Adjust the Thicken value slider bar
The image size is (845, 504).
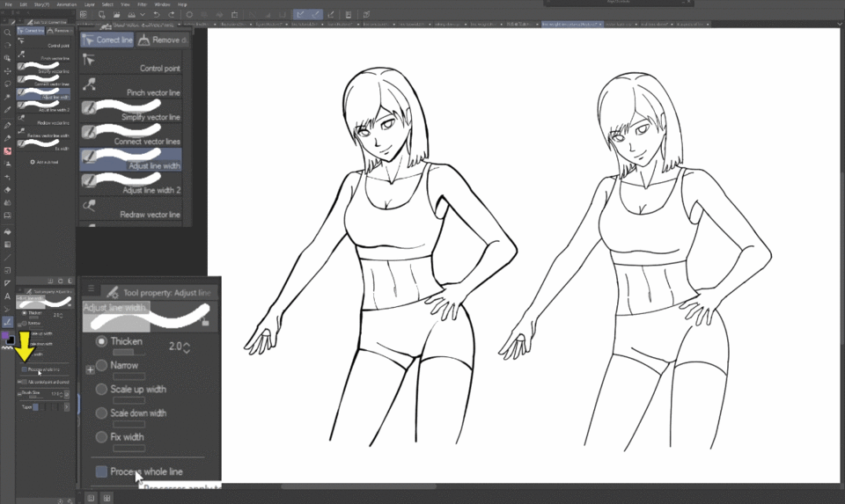(129, 352)
